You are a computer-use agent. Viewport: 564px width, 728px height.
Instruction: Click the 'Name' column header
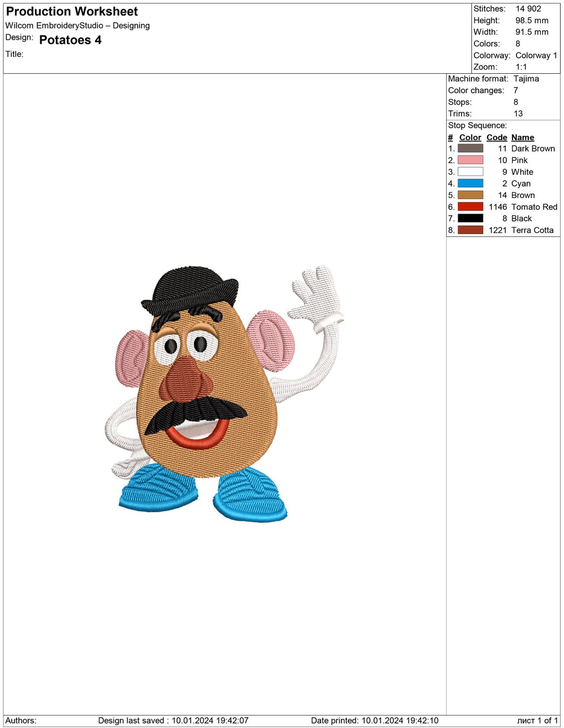coord(522,138)
